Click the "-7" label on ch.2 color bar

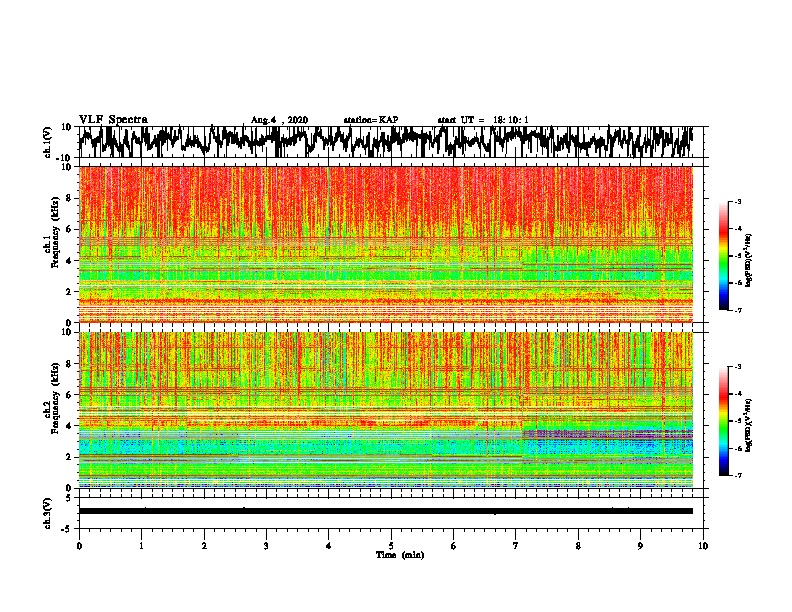coord(737,475)
